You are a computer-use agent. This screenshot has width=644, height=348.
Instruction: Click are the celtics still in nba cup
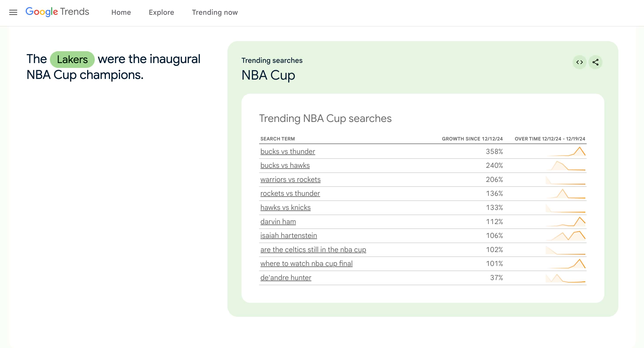point(313,249)
